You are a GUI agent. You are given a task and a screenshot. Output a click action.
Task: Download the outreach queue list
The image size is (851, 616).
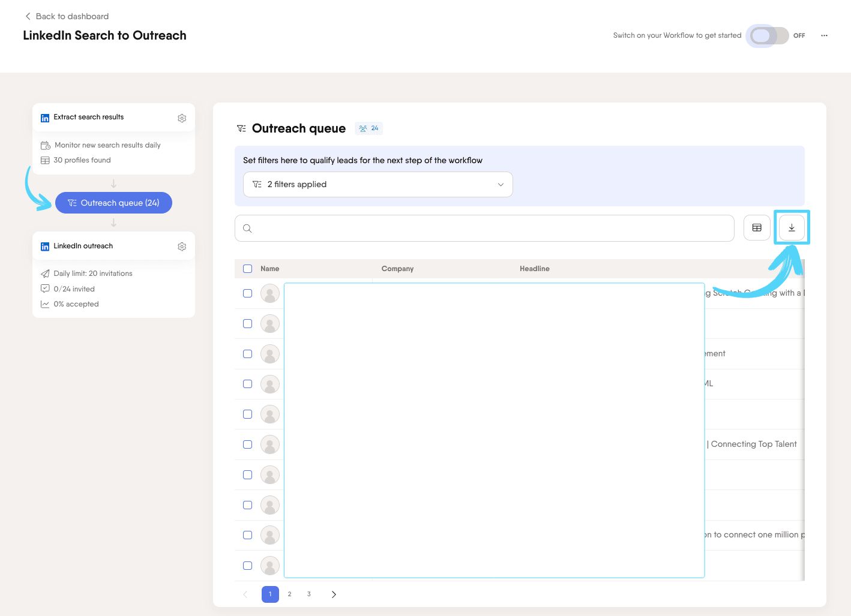792,228
